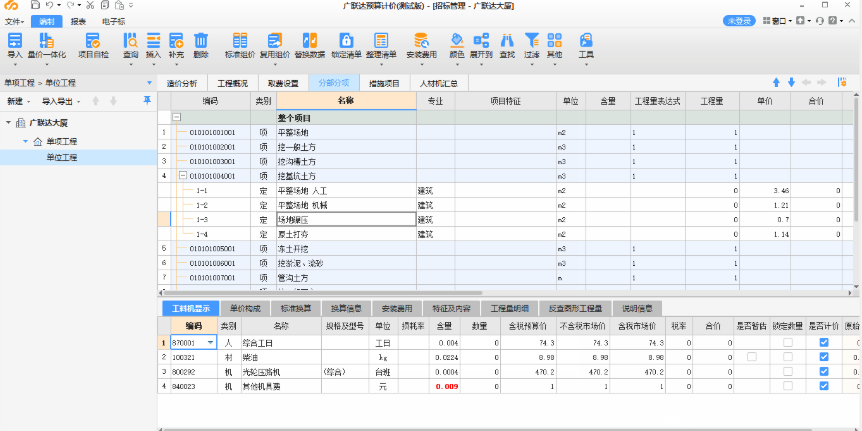Screen dimensions: 862x431
Task: Collapse the 广联达大厦 tree node
Action: (9, 122)
